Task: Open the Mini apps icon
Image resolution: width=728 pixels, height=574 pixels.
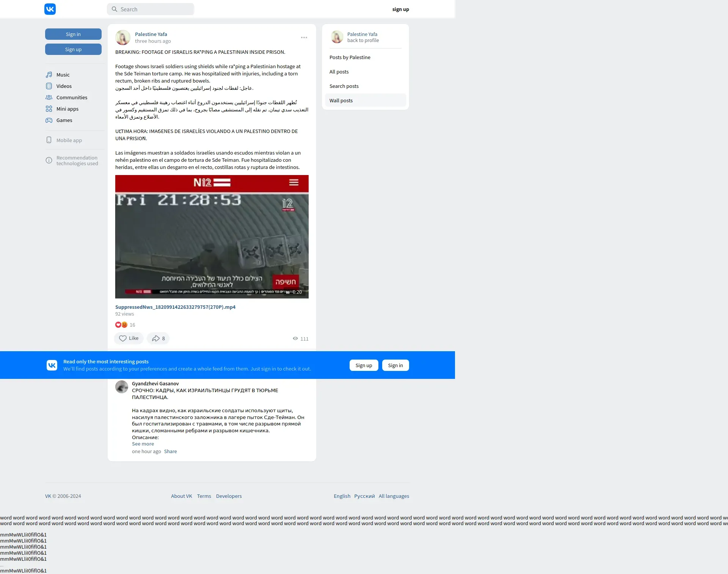Action: [49, 109]
